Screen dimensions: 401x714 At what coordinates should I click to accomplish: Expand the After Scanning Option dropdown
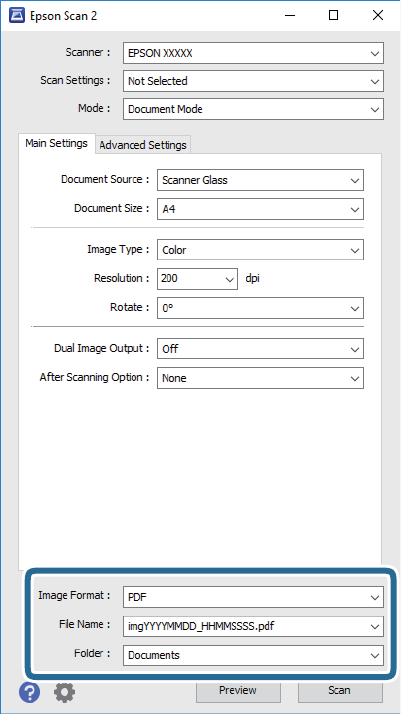[x=260, y=378]
